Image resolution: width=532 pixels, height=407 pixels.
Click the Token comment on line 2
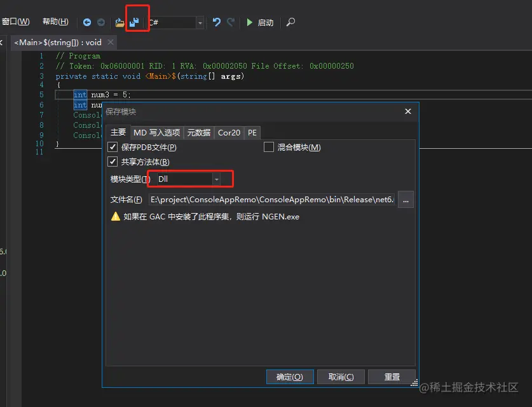pyautogui.click(x=205, y=66)
